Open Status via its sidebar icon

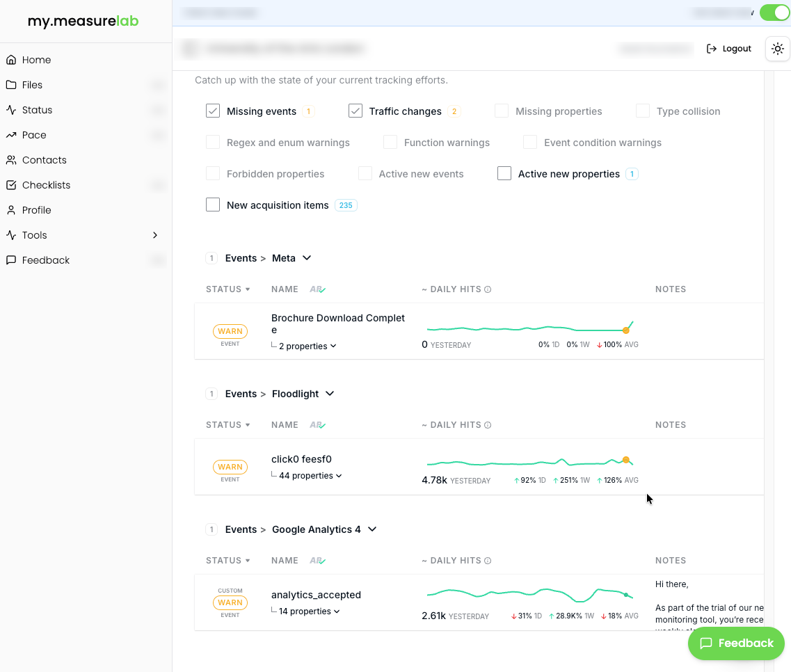(12, 110)
